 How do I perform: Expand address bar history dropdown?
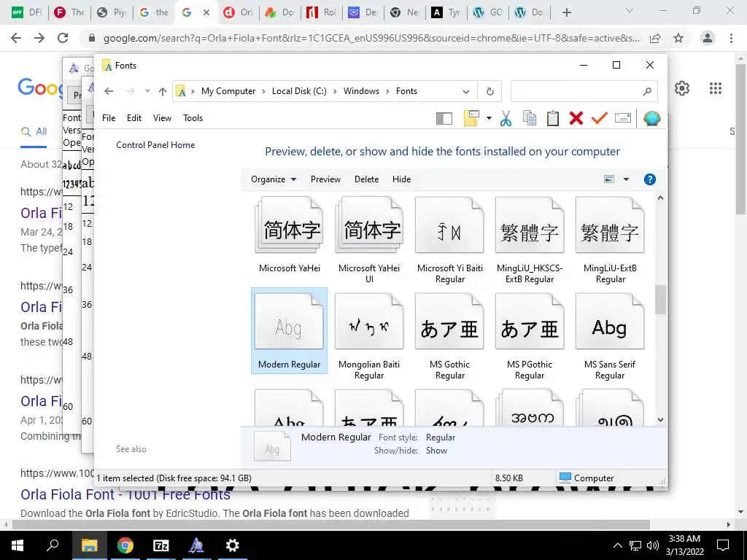[466, 91]
